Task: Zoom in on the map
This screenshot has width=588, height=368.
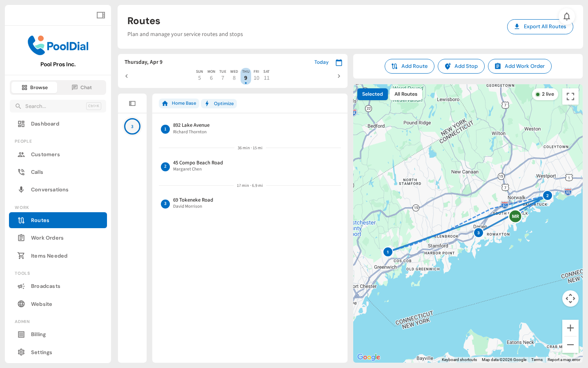Action: 570,328
